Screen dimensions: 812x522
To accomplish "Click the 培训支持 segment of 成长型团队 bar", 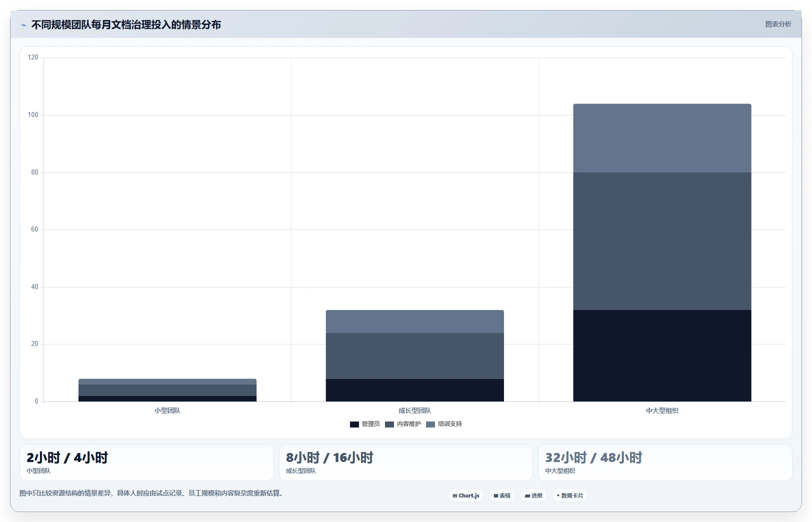I will click(415, 321).
